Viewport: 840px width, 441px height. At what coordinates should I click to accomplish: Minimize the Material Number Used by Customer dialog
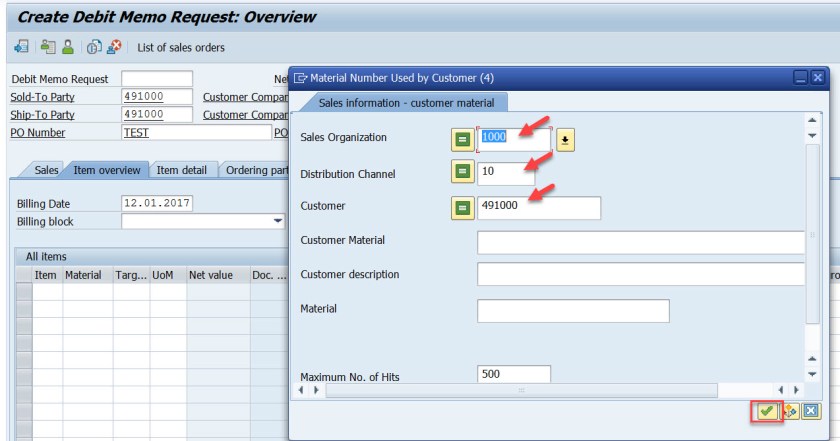(800, 78)
